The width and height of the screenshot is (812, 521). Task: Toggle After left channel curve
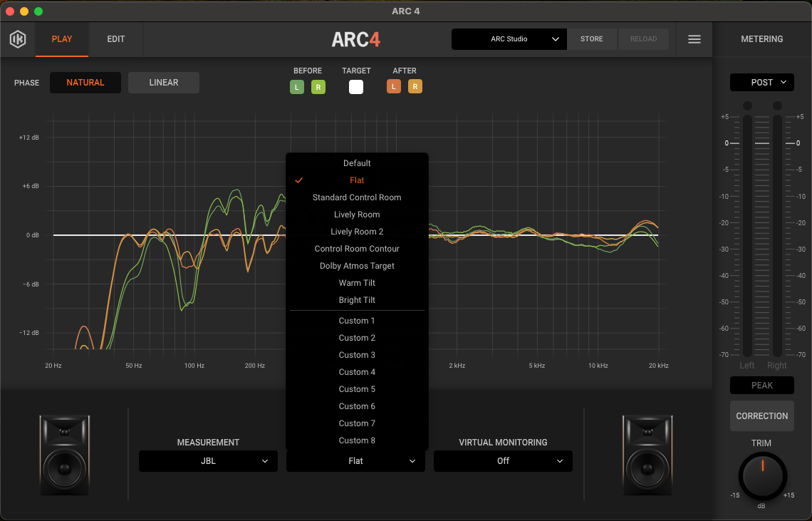tap(394, 86)
